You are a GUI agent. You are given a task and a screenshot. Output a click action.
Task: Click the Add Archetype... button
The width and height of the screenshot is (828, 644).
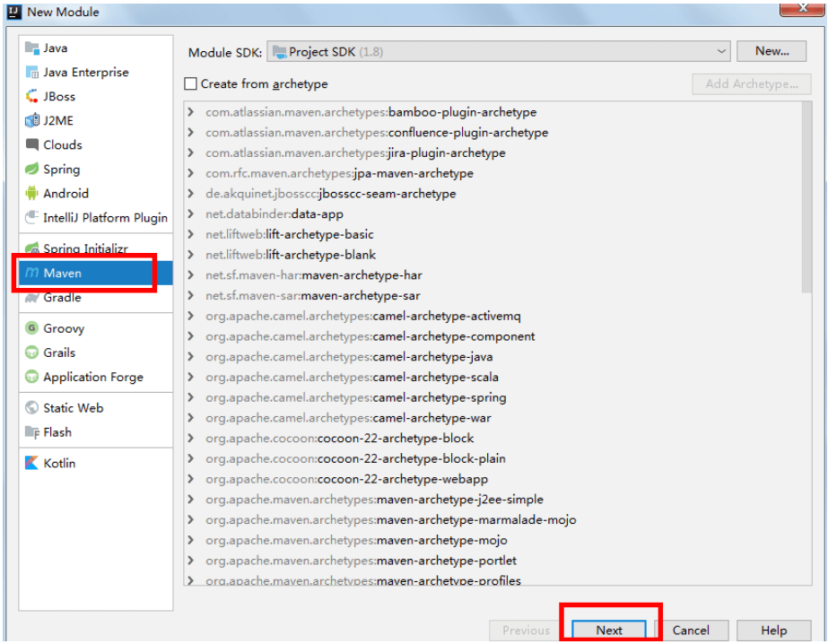click(x=752, y=84)
